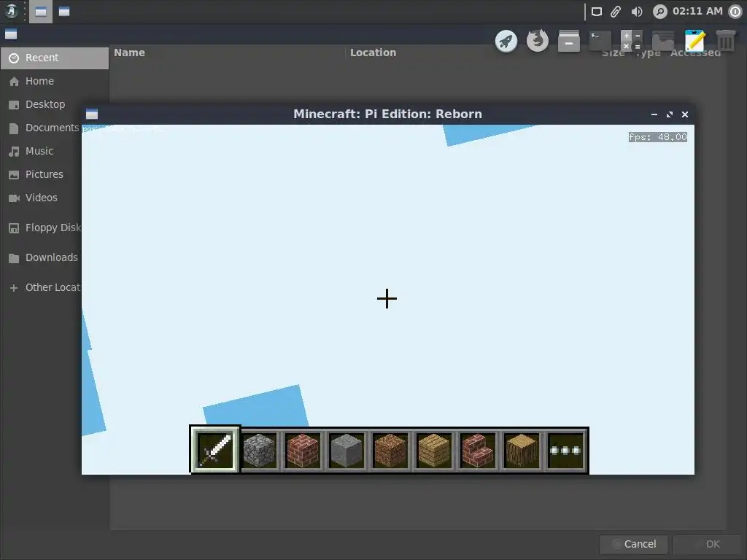Open Floppy Disk in file dialog sidebar
This screenshot has height=560, width=747.
coord(42,227)
